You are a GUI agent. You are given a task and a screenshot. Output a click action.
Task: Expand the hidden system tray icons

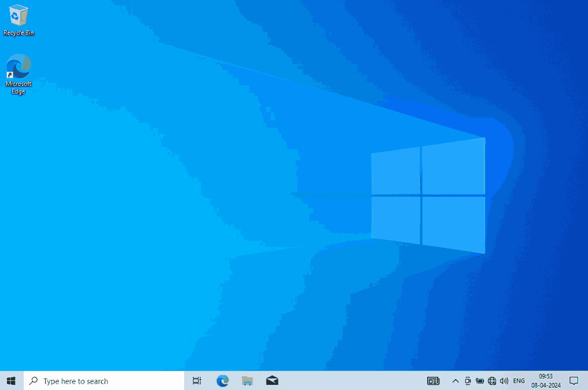(455, 381)
